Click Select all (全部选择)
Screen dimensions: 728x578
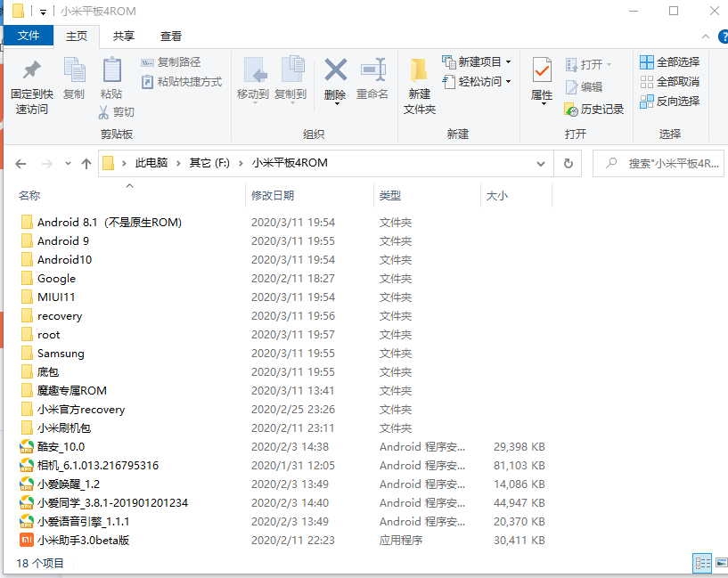click(x=669, y=62)
